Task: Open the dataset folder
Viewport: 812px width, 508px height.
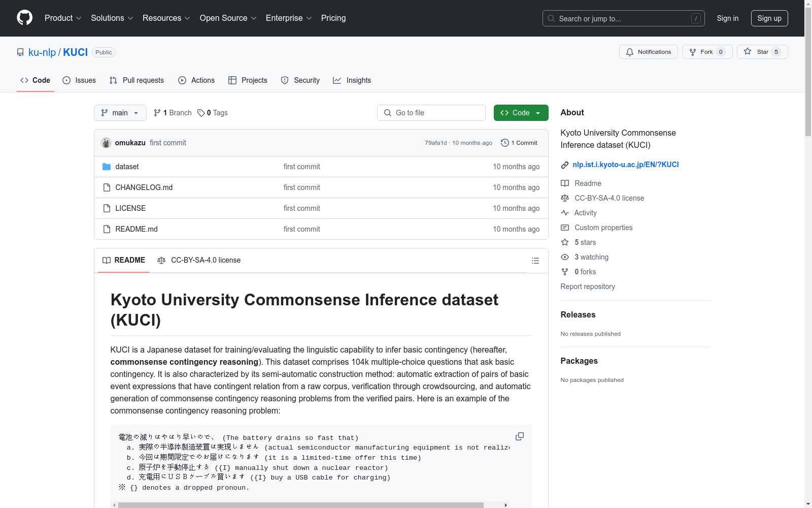Action: [127, 167]
